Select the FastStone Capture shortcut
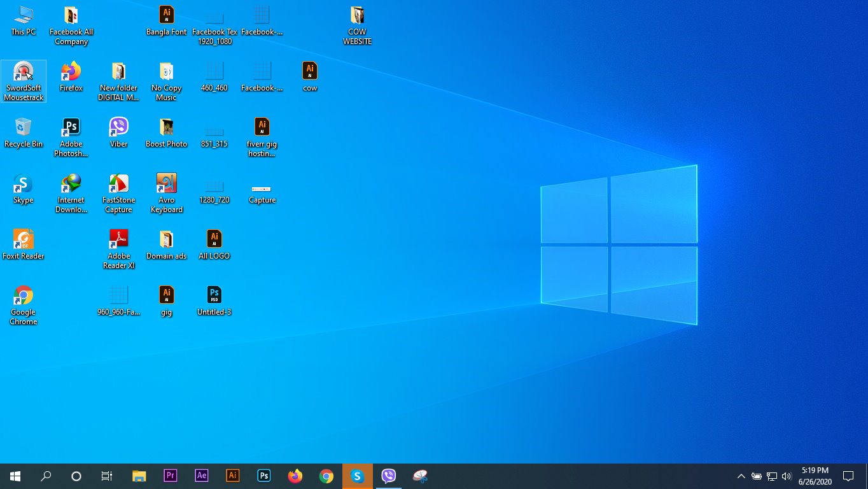Screen dimensions: 868x489 click(x=119, y=194)
